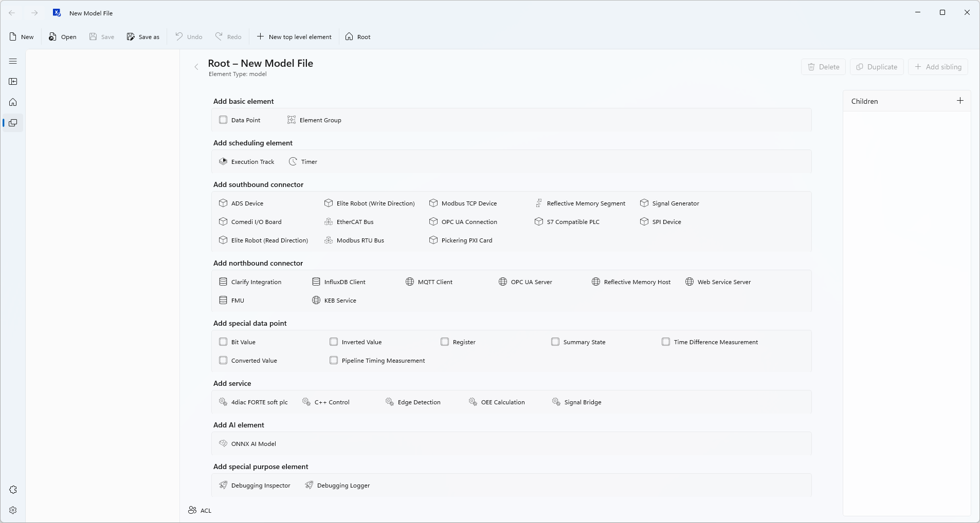This screenshot has height=523, width=980.
Task: Add an Edge Detection service
Action: coord(420,402)
